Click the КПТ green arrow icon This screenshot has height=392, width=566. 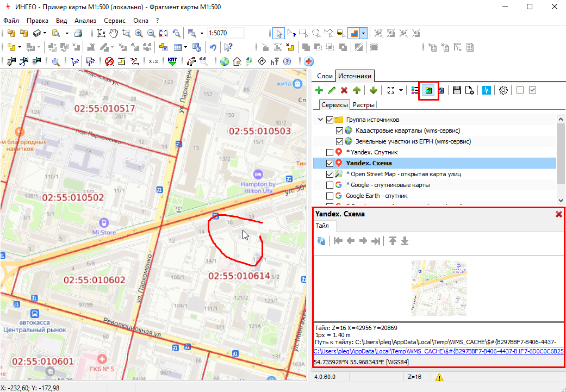coord(172,61)
